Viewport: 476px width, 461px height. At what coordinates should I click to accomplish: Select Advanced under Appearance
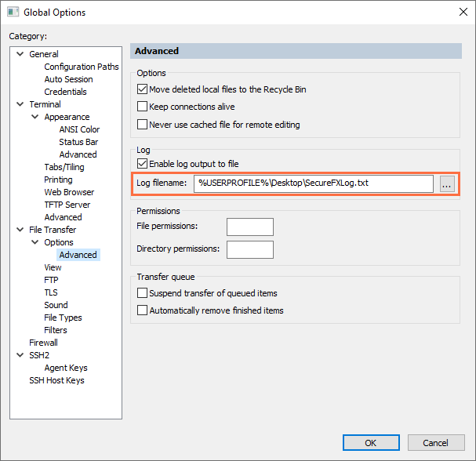pos(78,154)
